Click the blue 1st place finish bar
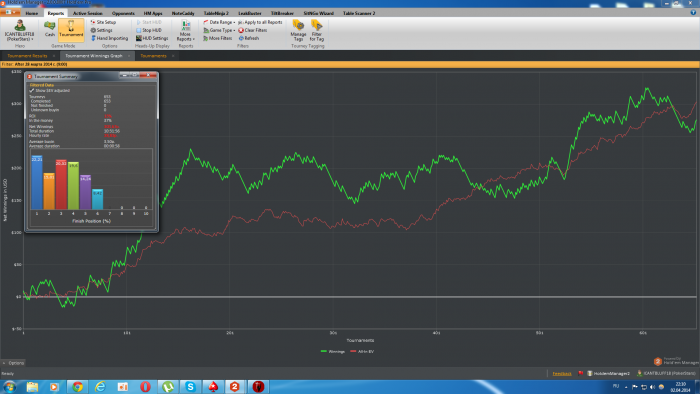700x394 pixels. (x=37, y=182)
